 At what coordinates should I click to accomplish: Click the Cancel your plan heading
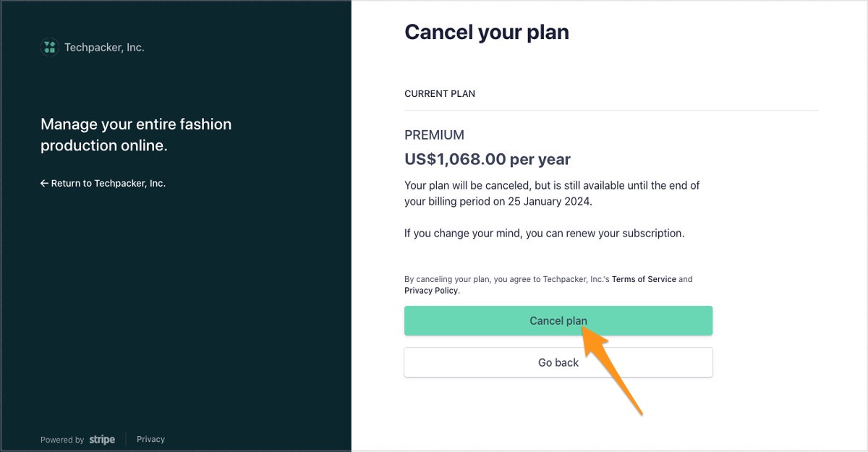486,33
